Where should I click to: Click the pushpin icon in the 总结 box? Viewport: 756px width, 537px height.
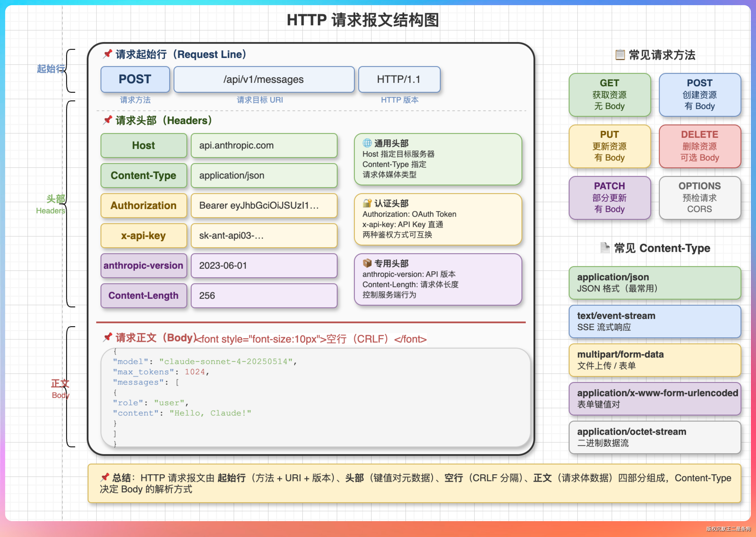[105, 477]
